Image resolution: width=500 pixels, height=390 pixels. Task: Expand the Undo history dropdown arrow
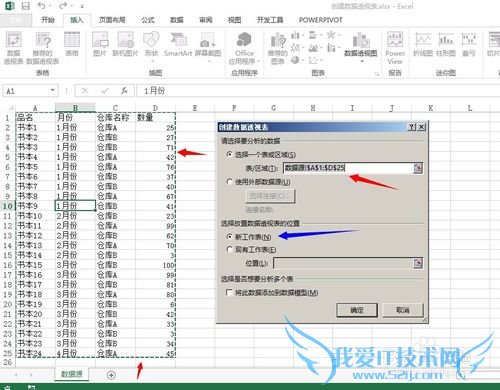point(50,6)
